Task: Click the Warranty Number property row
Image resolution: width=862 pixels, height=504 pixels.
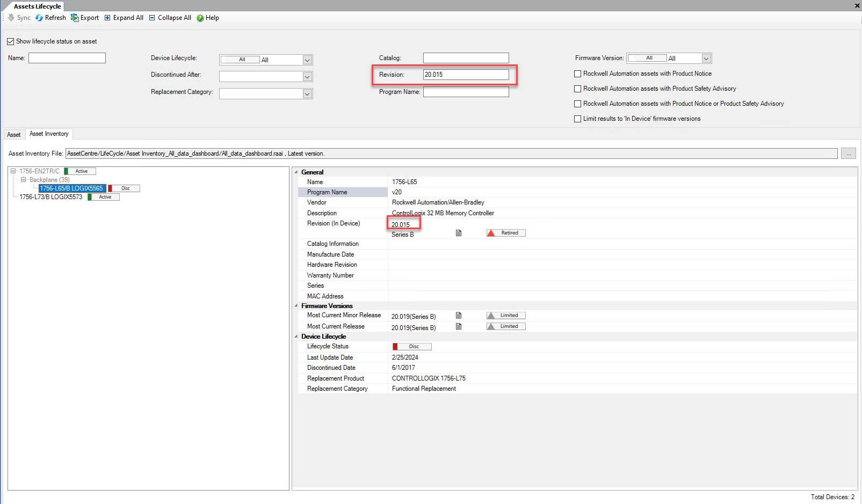Action: (x=577, y=275)
